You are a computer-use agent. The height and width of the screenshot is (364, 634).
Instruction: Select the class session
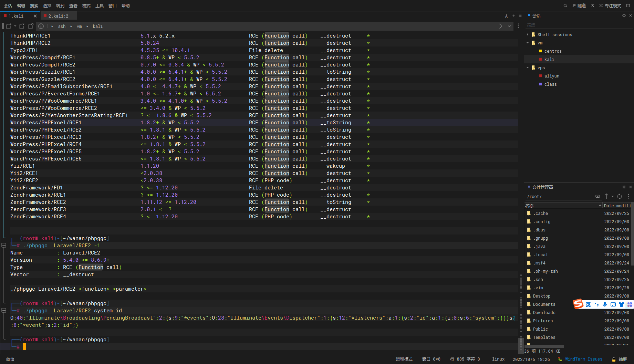(x=550, y=84)
